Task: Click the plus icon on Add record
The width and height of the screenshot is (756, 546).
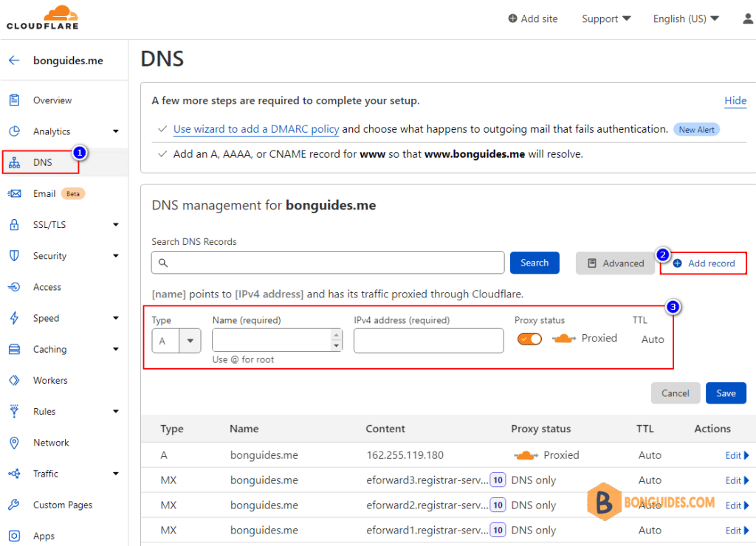Action: pos(678,263)
